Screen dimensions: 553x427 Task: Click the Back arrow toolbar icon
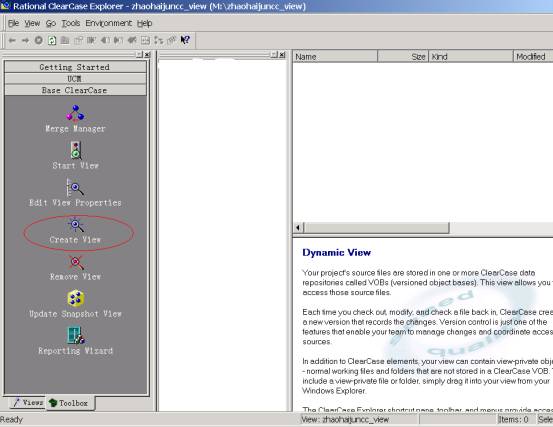tap(12, 40)
